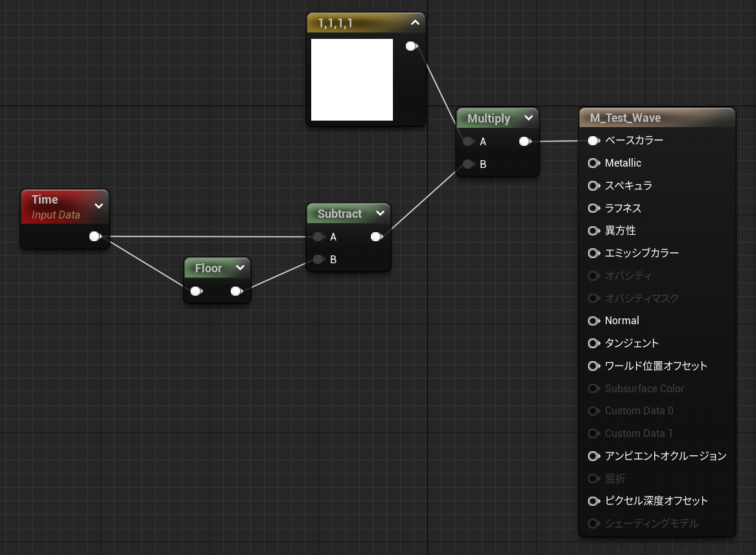
Task: Expand the Time node chevron
Action: coord(99,206)
